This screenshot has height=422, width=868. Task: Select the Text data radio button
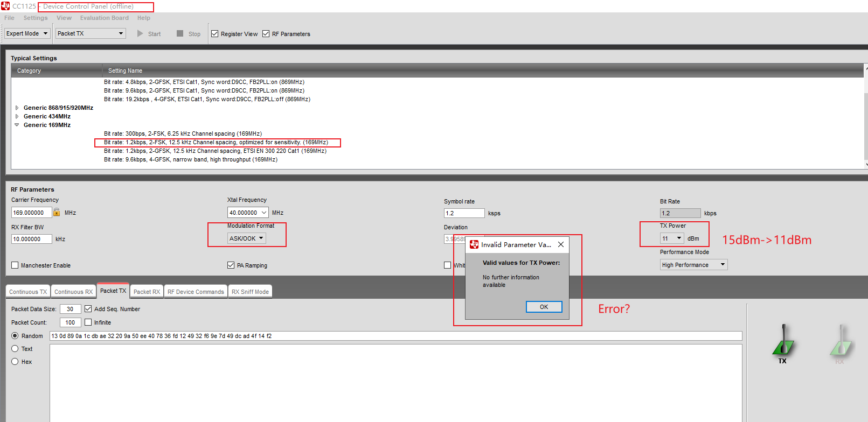[x=15, y=348]
